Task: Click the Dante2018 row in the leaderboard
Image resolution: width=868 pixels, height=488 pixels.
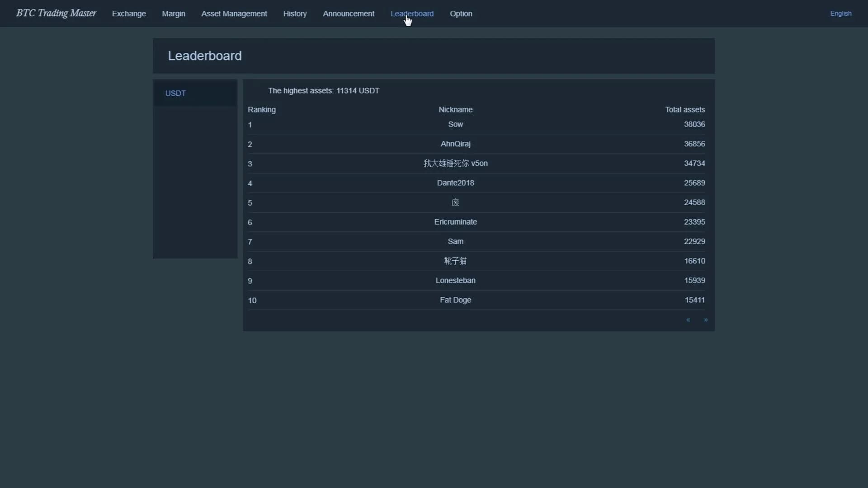Action: (x=455, y=183)
